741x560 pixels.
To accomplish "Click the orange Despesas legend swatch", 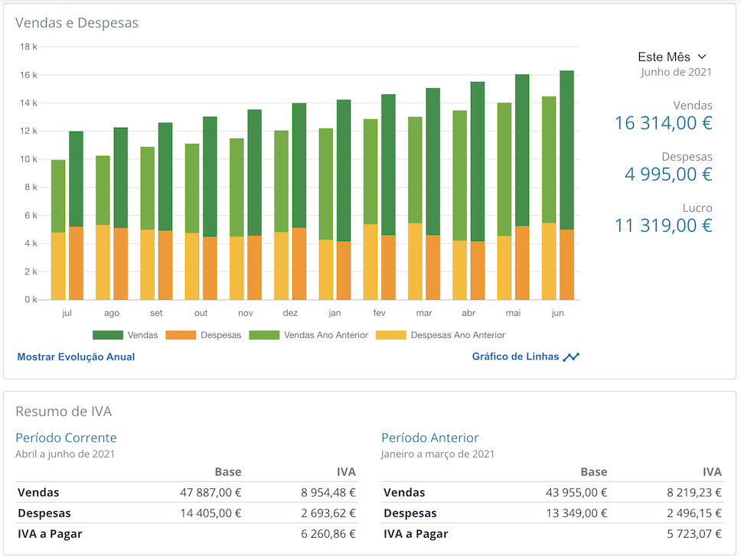I will click(x=181, y=335).
